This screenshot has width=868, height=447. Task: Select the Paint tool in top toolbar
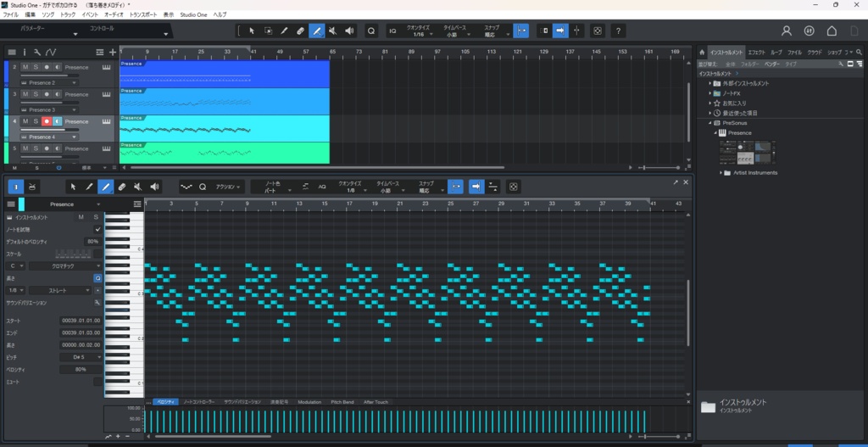click(317, 31)
